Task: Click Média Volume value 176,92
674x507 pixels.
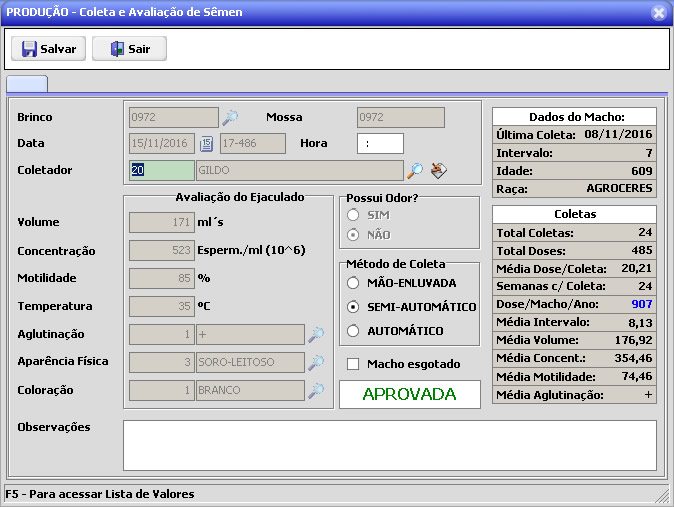Action: click(x=634, y=340)
